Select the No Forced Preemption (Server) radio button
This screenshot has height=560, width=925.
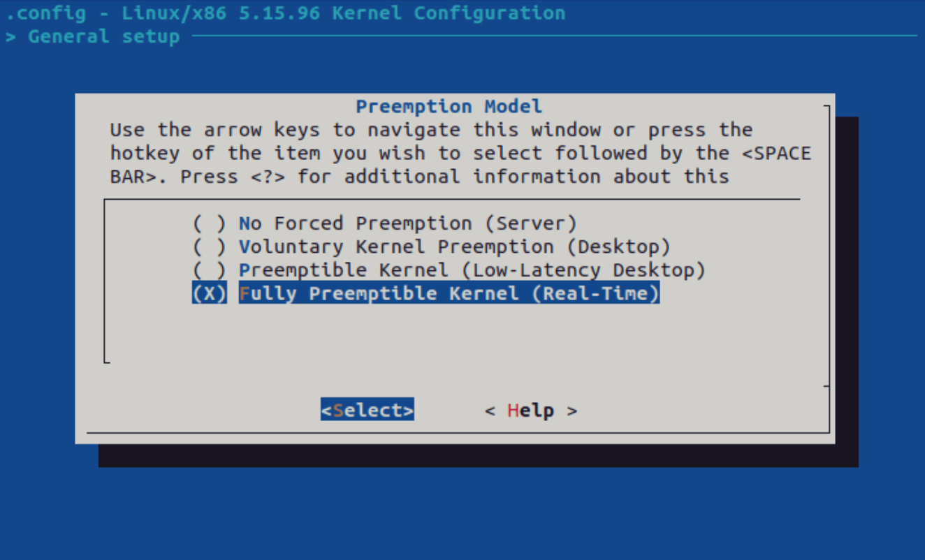pyautogui.click(x=407, y=223)
